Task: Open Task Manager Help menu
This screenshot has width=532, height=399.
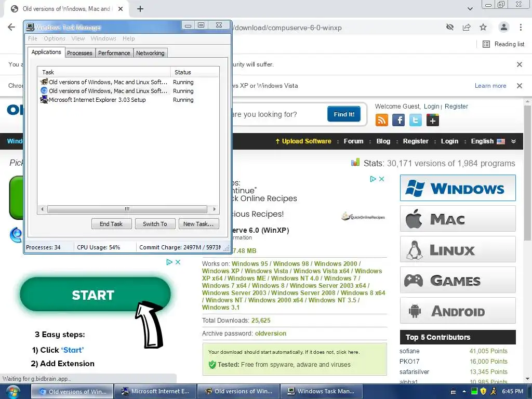Action: (x=129, y=38)
